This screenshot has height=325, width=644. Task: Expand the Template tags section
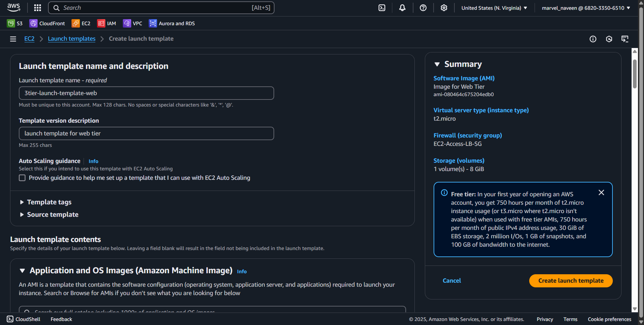click(46, 202)
